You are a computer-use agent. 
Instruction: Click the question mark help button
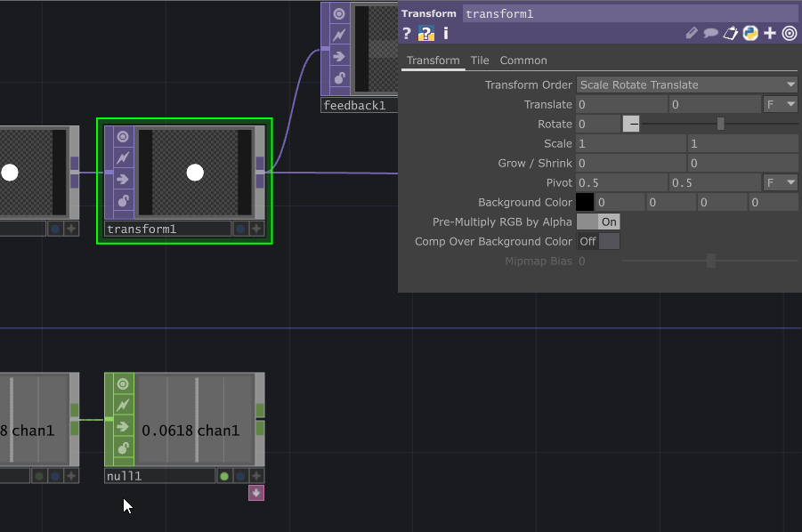pos(408,33)
